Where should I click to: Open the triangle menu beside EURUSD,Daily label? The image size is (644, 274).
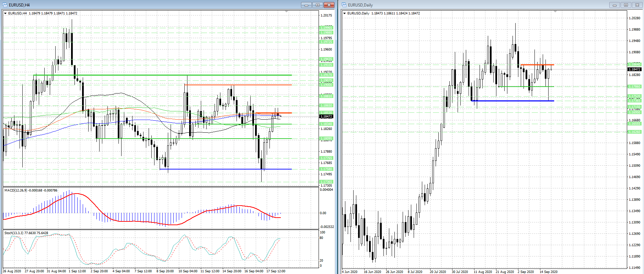[344, 13]
